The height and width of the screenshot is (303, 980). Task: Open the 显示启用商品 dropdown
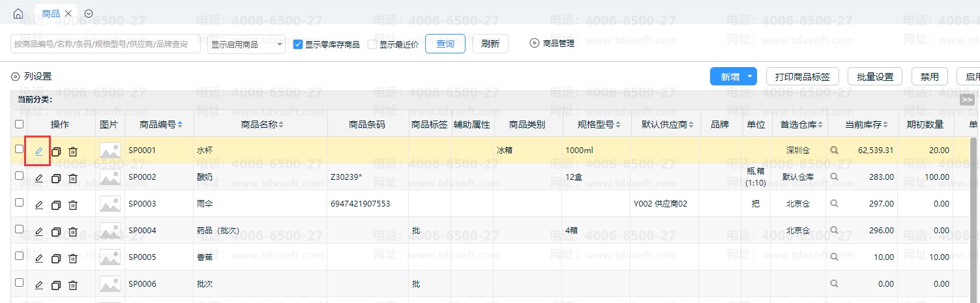[246, 44]
